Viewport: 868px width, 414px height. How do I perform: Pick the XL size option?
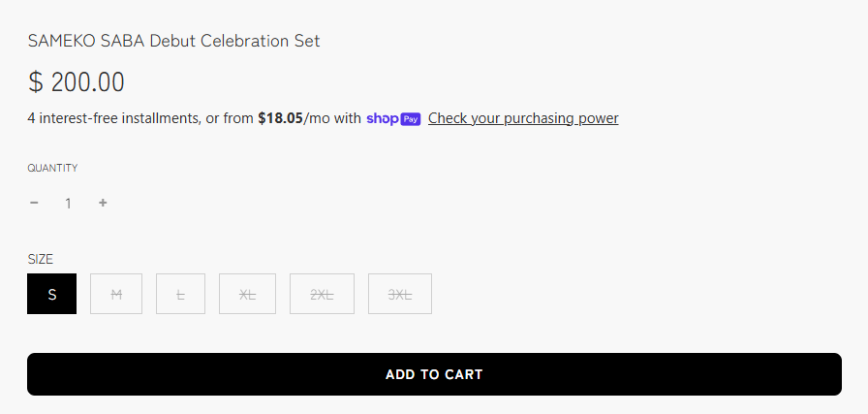(247, 294)
